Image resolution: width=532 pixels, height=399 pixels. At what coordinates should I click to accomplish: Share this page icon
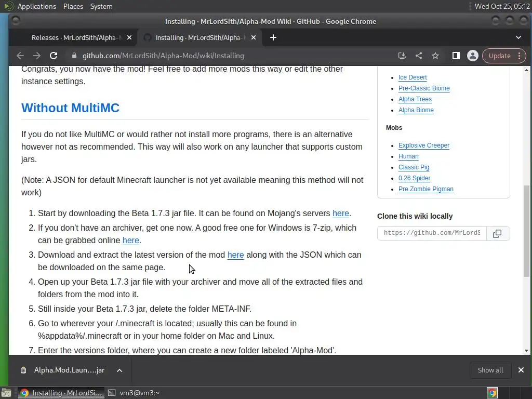(419, 56)
